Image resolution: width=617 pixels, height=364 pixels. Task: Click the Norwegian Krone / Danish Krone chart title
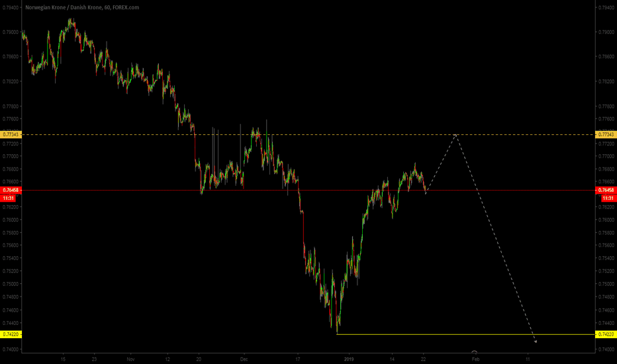point(82,7)
